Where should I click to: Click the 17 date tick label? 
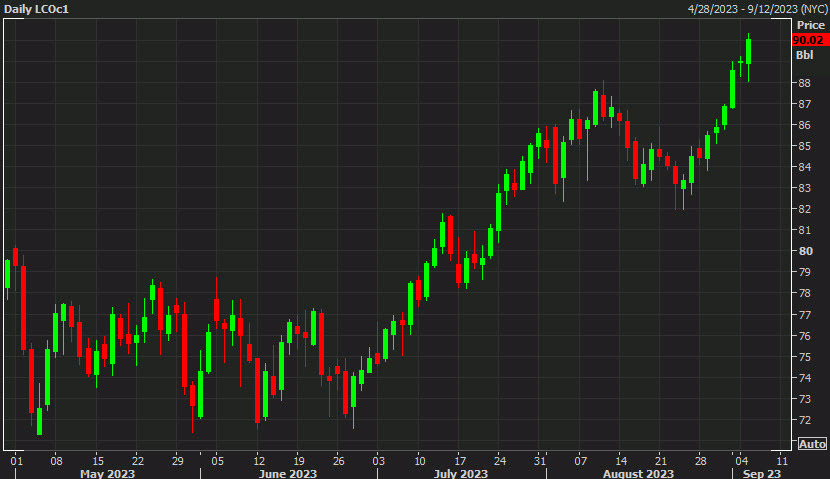(x=460, y=461)
